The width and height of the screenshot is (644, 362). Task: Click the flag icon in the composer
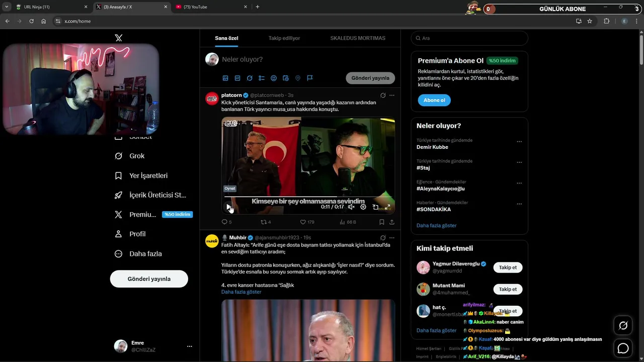point(310,78)
